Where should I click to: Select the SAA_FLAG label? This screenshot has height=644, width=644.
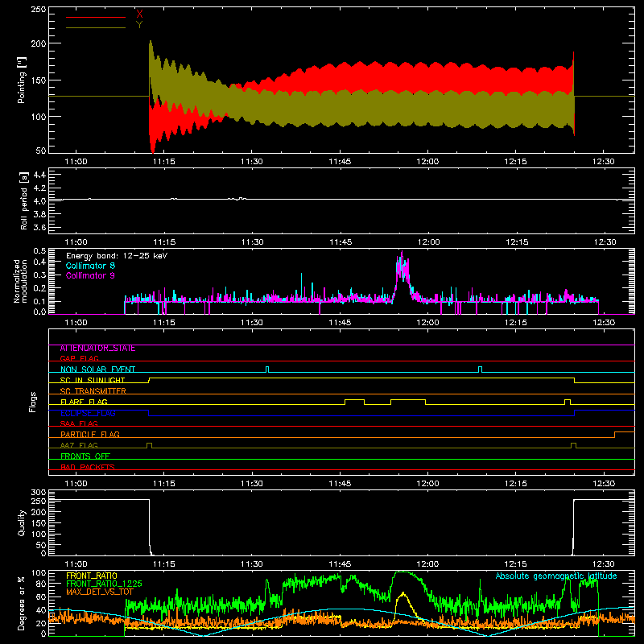(x=79, y=423)
